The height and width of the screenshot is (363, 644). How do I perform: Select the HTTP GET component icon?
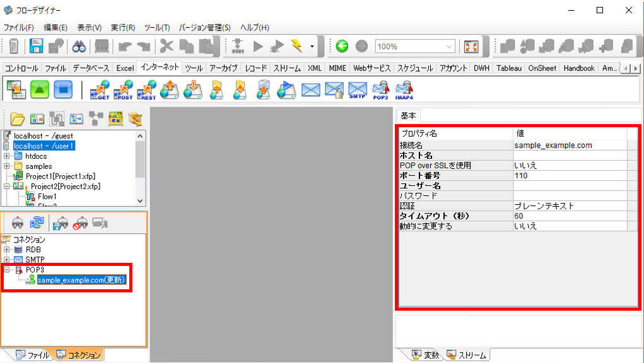click(x=100, y=90)
